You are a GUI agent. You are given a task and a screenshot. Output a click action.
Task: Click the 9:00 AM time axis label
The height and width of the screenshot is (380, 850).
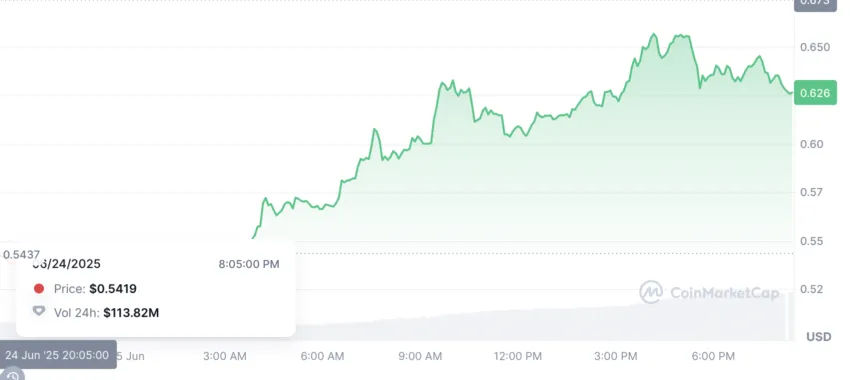click(420, 356)
